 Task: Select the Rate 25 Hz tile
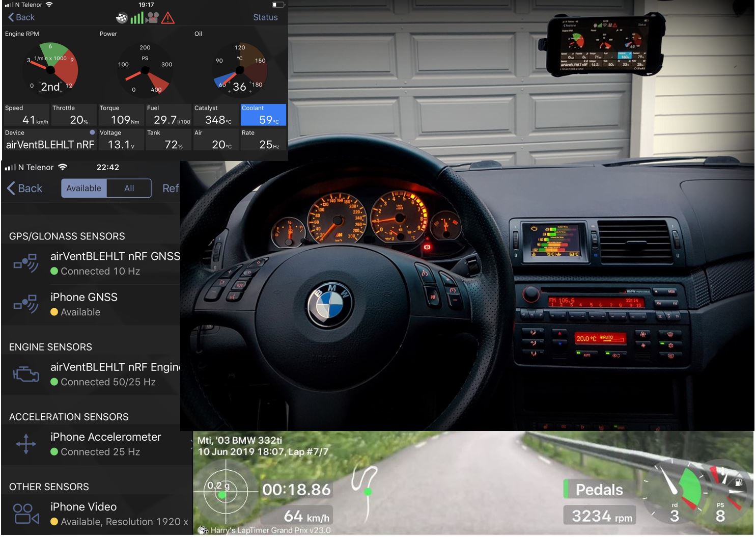(x=263, y=140)
